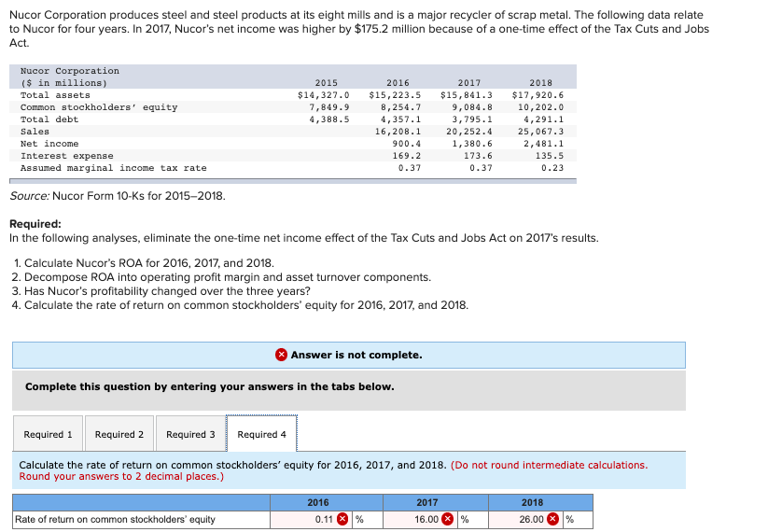Screen dimensions: 782x532
Task: Click the 2016 net income value 900.4
Action: [x=407, y=144]
